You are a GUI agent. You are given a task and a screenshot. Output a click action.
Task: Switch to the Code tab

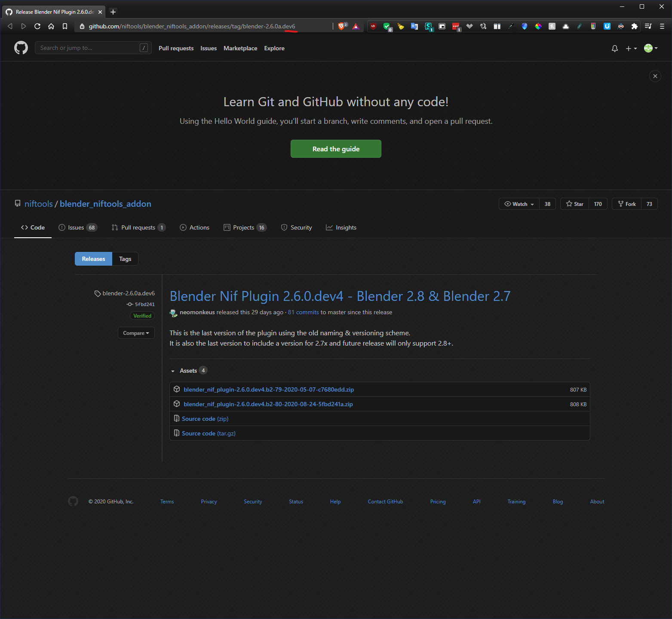click(33, 227)
